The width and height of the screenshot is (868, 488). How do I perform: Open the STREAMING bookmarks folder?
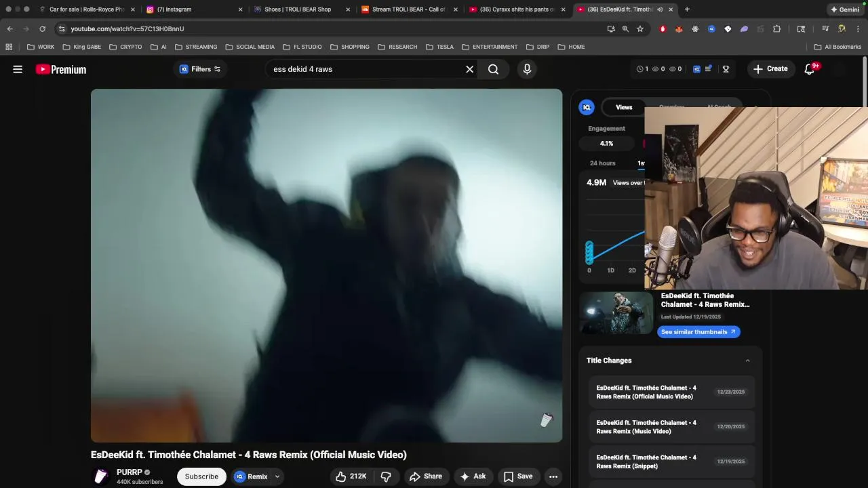(x=196, y=47)
